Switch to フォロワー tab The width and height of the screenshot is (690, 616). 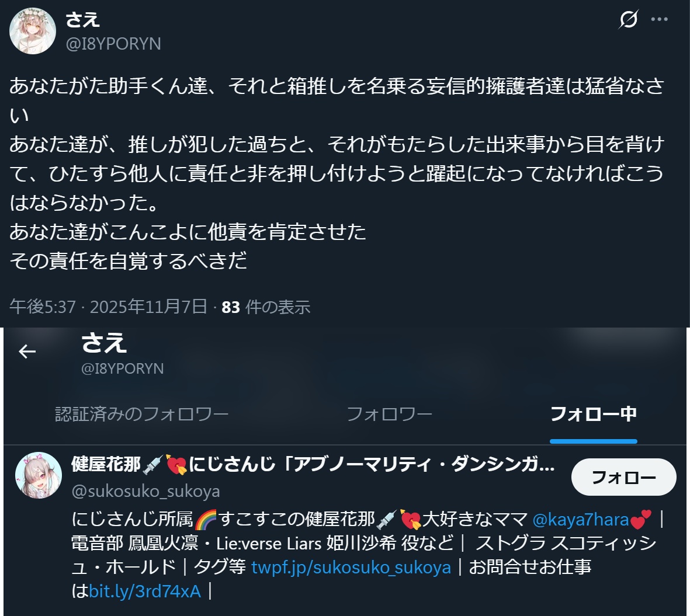[x=390, y=414]
